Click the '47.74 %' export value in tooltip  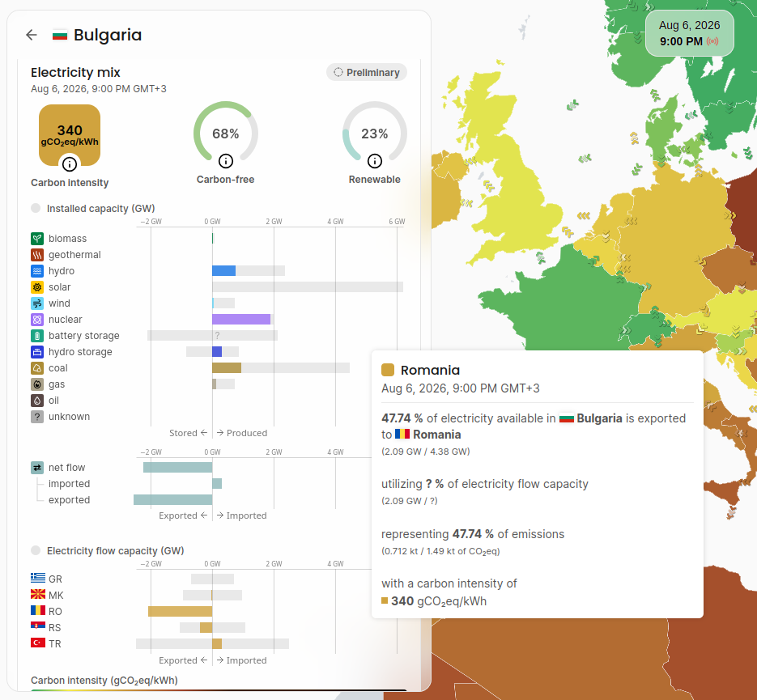(402, 418)
